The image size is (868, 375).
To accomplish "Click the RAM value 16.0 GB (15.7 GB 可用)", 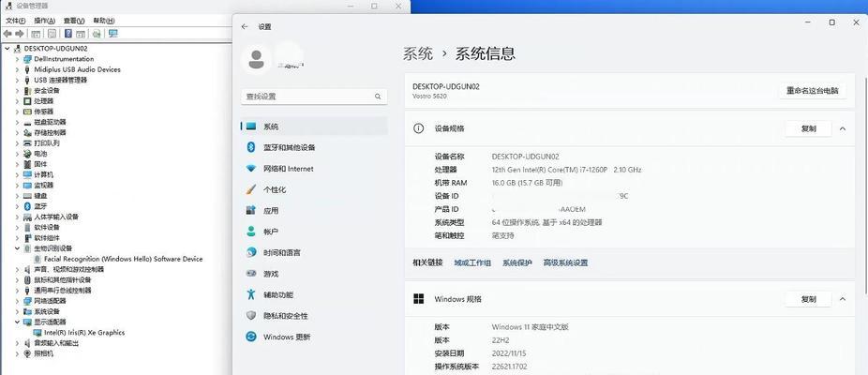I will coord(527,183).
